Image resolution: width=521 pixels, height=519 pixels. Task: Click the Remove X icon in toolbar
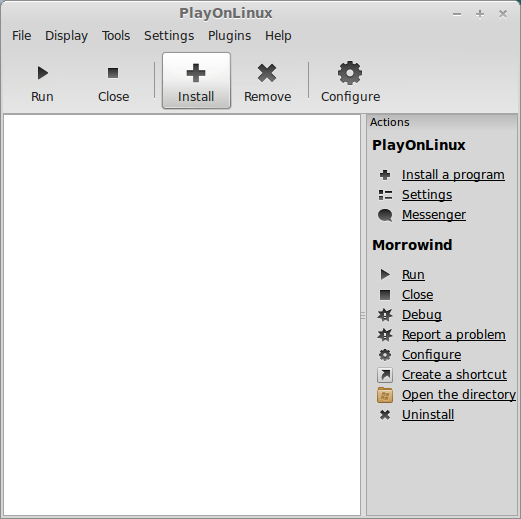(267, 73)
